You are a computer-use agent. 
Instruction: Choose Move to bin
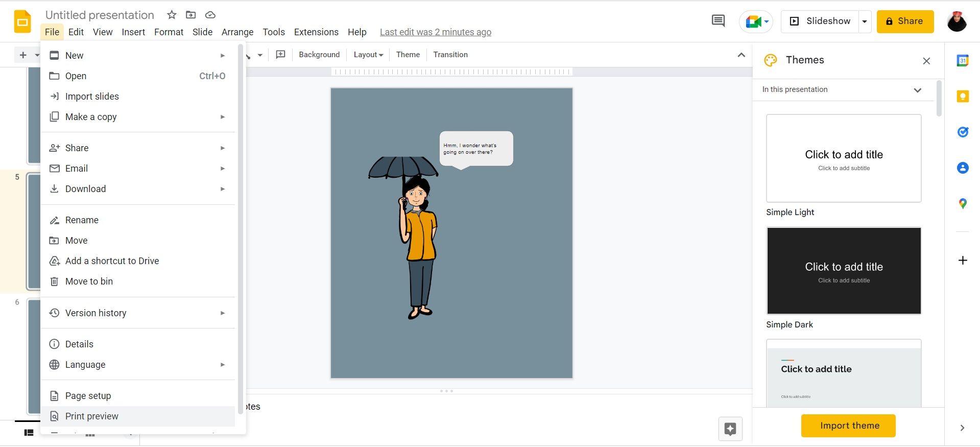(x=138, y=281)
